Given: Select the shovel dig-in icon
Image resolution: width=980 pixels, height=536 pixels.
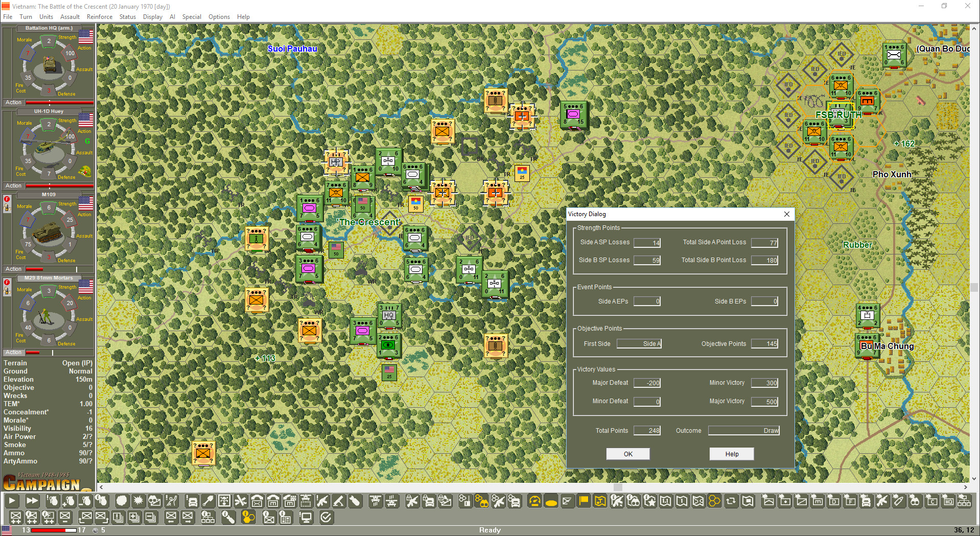Looking at the screenshot, I should point(207,501).
